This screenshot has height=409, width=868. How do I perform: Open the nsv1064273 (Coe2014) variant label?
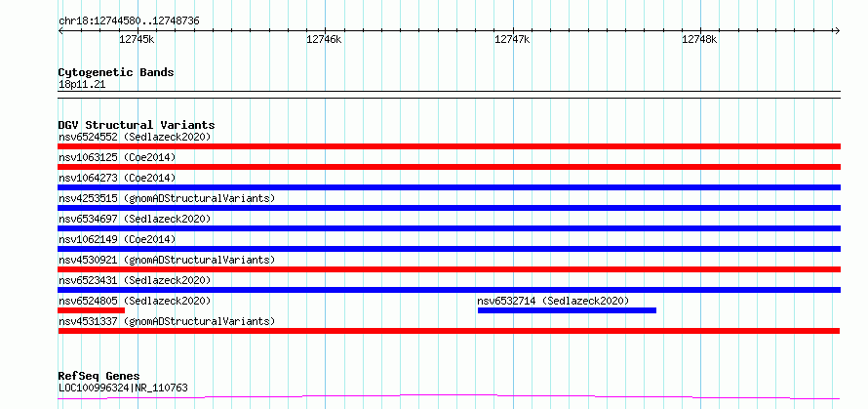tap(117, 178)
